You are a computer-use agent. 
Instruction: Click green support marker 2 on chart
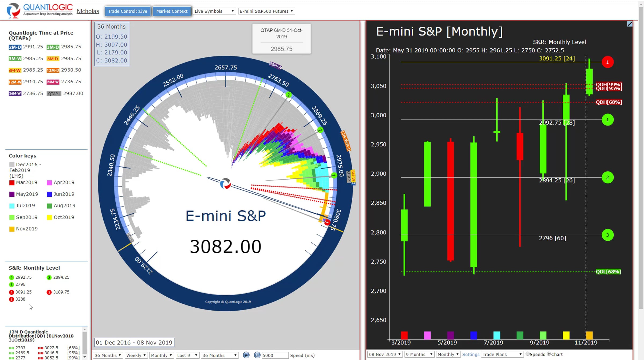[x=607, y=177]
